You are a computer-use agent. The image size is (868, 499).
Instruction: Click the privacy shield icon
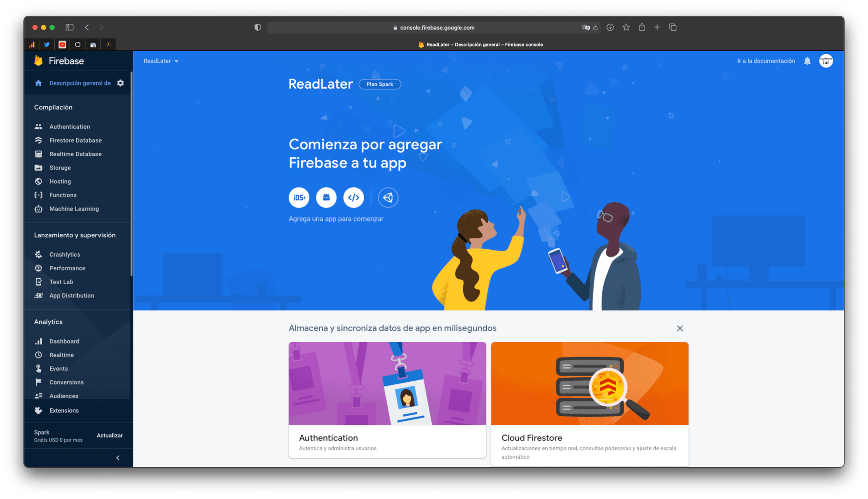point(257,27)
